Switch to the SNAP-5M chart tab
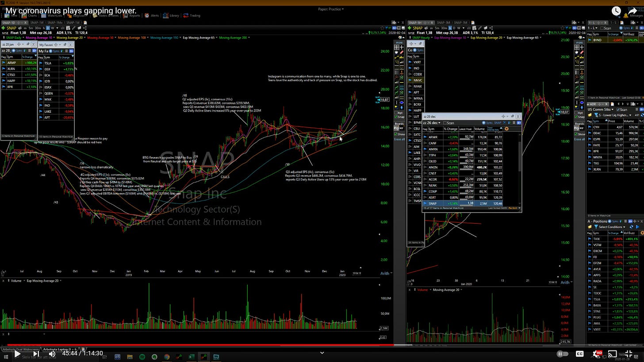The height and width of the screenshot is (362, 644). click(443, 23)
